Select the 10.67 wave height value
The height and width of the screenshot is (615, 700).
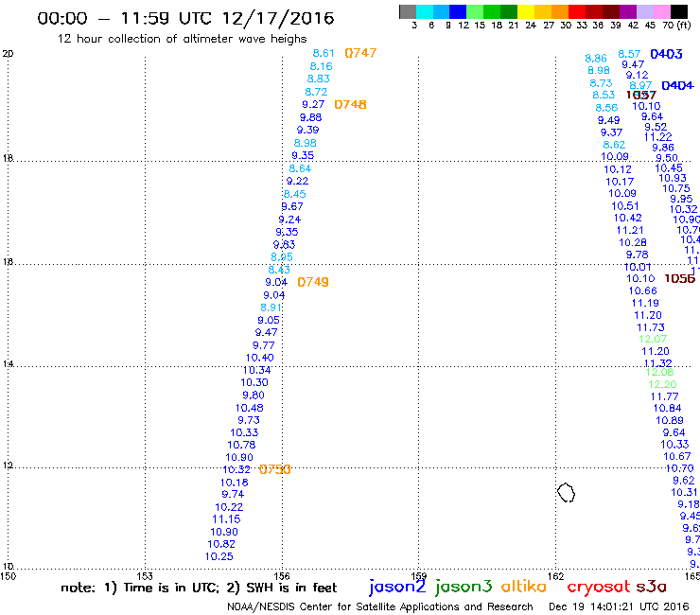pos(677,456)
